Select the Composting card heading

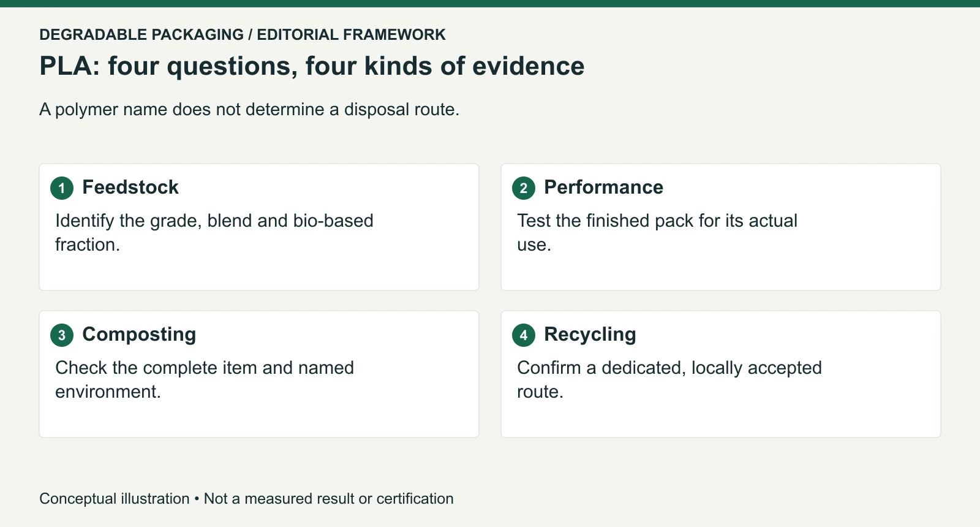tap(139, 335)
